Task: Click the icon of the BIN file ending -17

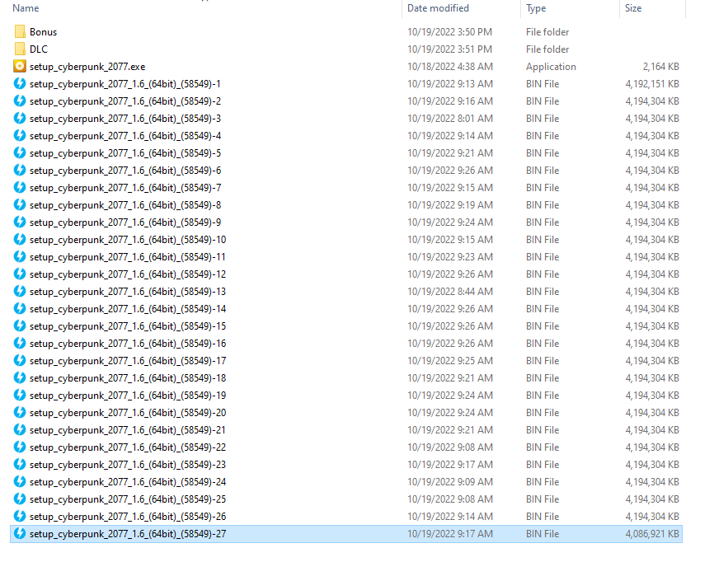Action: pos(20,361)
